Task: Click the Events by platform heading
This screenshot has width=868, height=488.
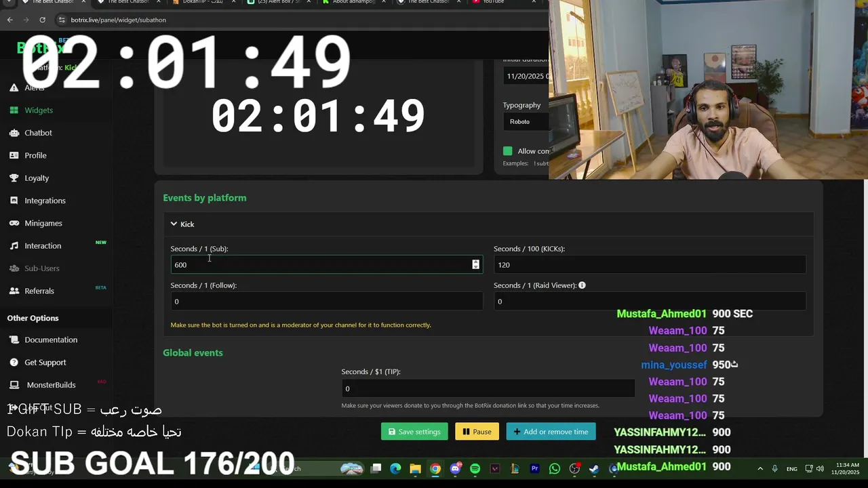Action: (205, 198)
